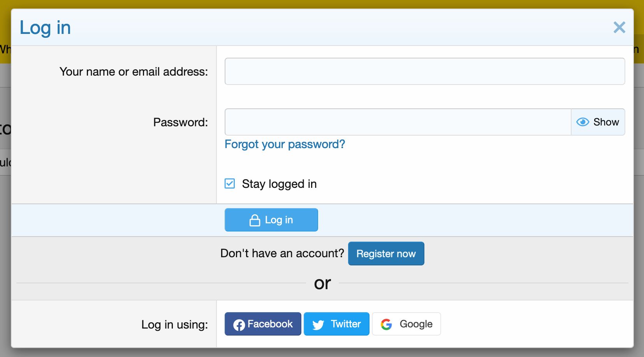The height and width of the screenshot is (357, 644).
Task: Show the password with the eye icon
Action: (x=582, y=122)
